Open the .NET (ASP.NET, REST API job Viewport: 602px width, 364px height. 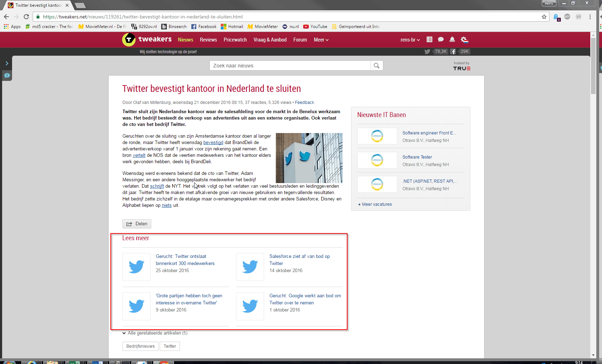429,181
